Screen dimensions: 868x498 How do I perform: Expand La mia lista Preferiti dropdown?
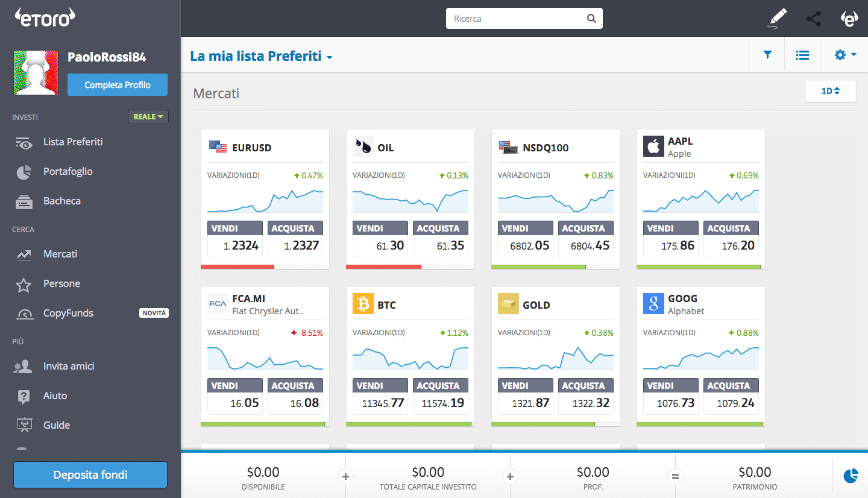261,57
